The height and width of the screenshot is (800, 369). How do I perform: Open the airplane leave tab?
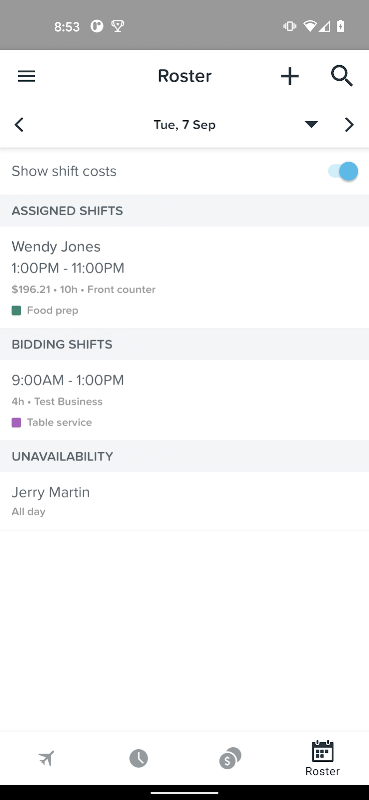(46, 758)
